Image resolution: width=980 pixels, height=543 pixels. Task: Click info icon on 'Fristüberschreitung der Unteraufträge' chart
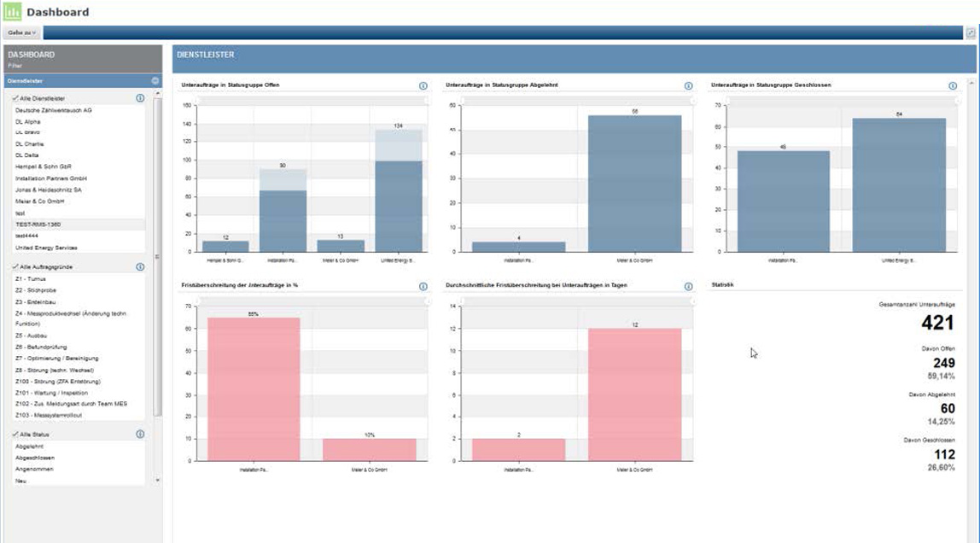point(423,284)
